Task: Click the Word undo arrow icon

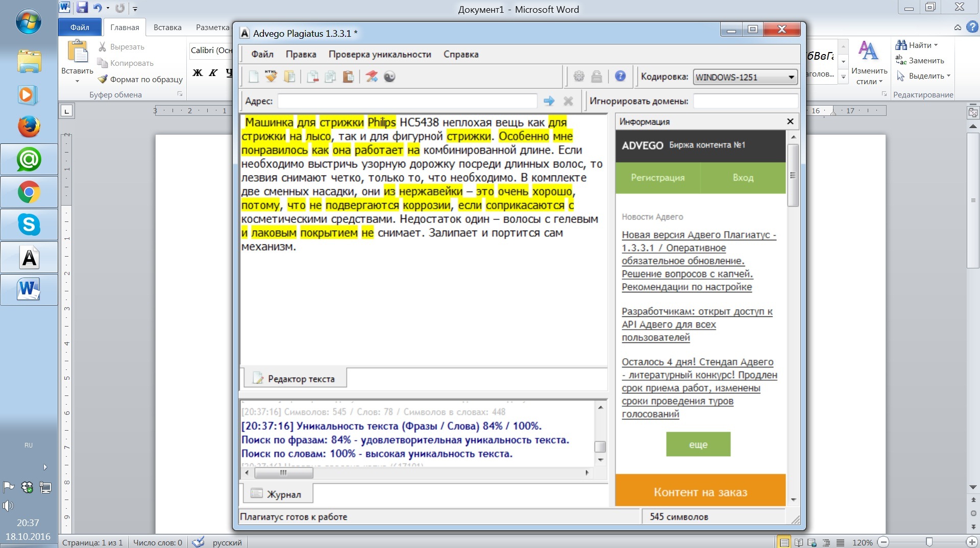Action: (x=97, y=8)
